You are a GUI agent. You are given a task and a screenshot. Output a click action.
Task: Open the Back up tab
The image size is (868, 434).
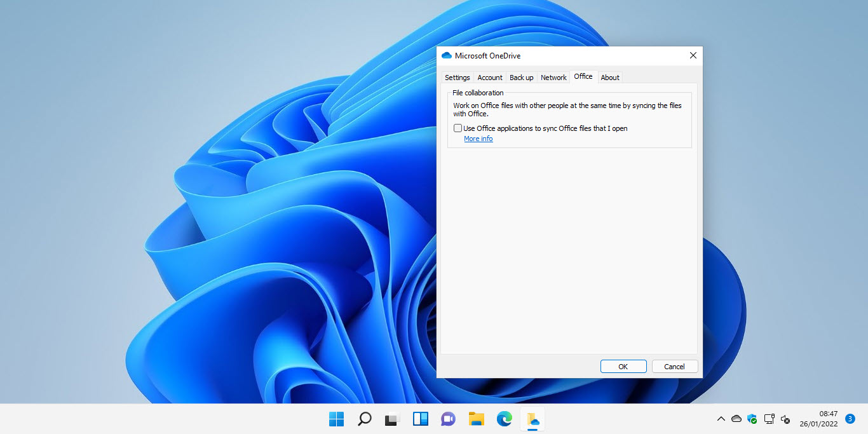[521, 78]
